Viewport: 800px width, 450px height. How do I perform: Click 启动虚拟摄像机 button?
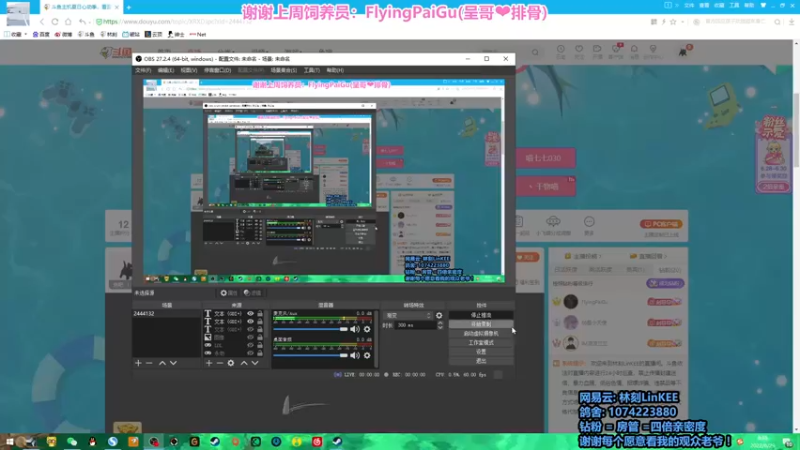481,334
